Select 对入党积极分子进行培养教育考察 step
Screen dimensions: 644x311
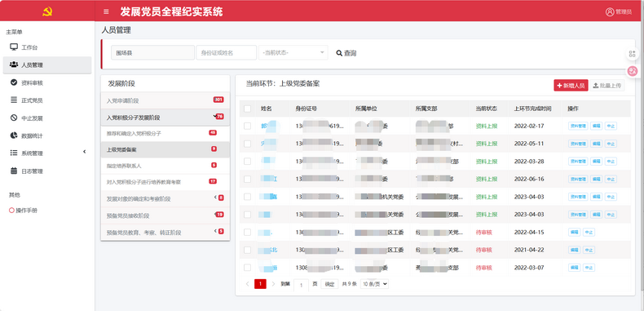tap(165, 182)
